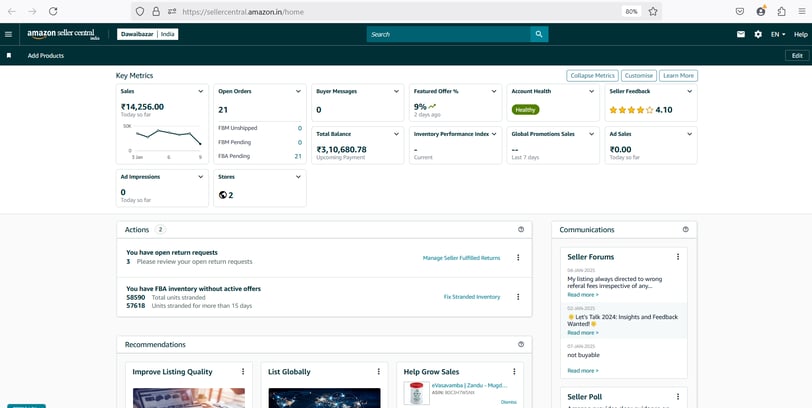This screenshot has height=408, width=812.
Task: Open options for open return requests row
Action: (x=518, y=257)
